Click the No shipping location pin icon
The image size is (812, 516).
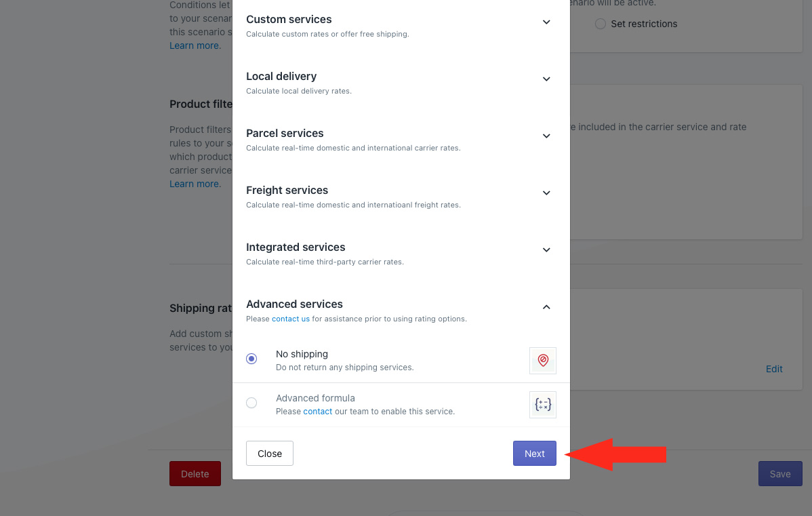tap(542, 361)
